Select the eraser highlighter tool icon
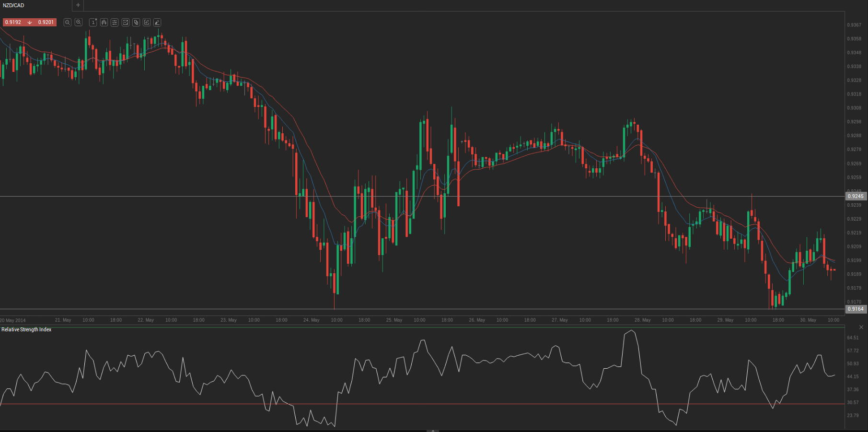Viewport: 868px width, 432px height. coord(157,23)
